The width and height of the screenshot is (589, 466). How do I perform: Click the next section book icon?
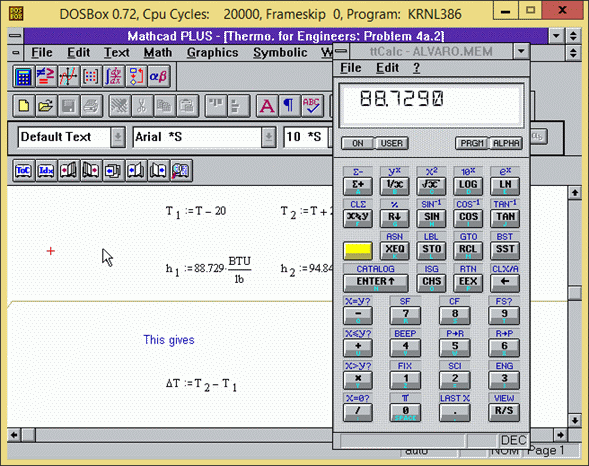[159, 171]
